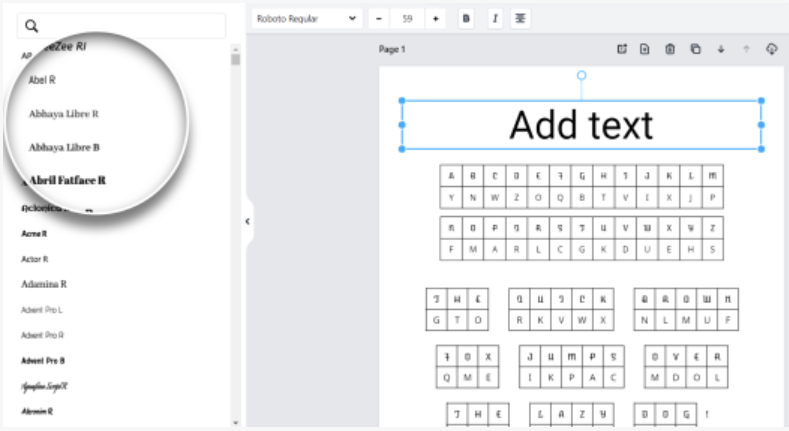Move the page down with the down arrow

point(721,49)
